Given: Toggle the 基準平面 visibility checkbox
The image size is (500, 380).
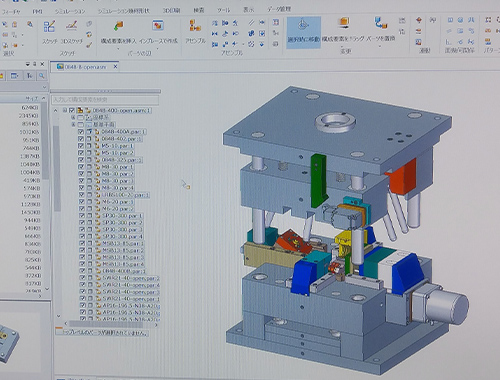Looking at the screenshot, I should coord(80,124).
